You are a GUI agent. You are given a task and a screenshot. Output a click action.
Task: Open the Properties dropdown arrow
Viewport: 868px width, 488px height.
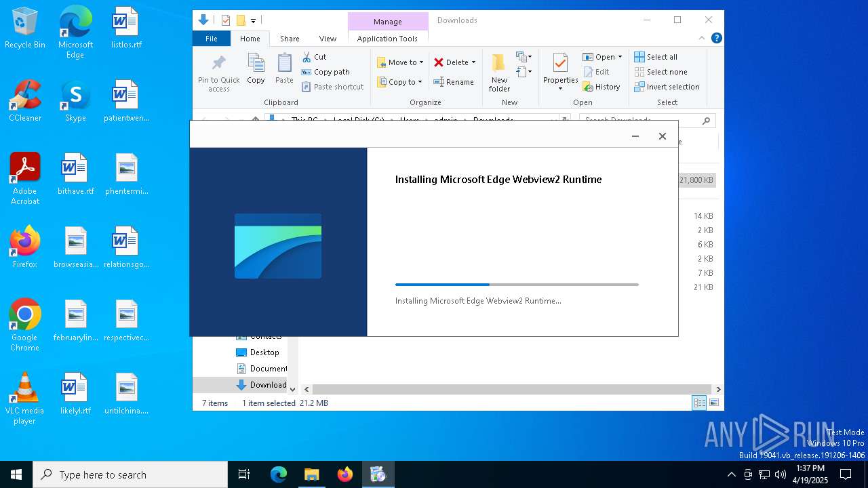tap(560, 89)
